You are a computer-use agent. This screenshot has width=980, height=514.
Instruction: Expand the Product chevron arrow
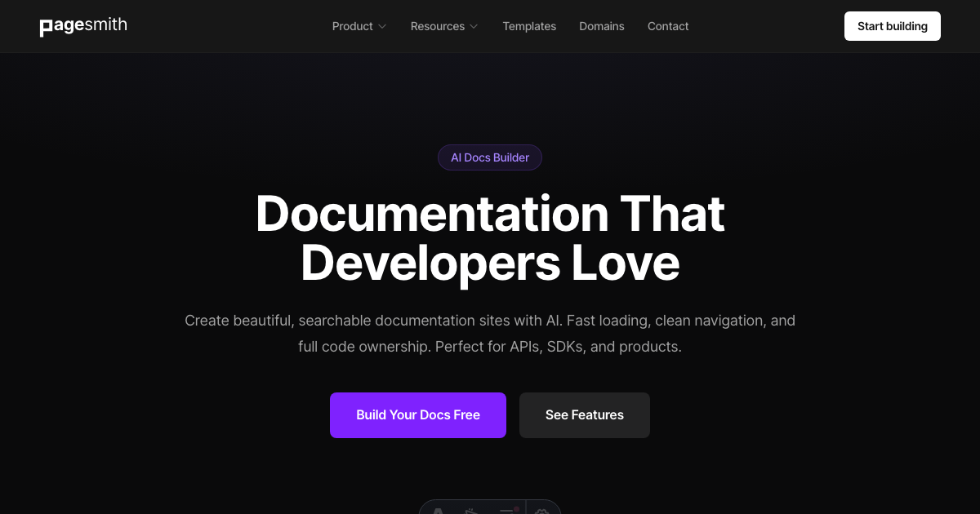click(381, 26)
